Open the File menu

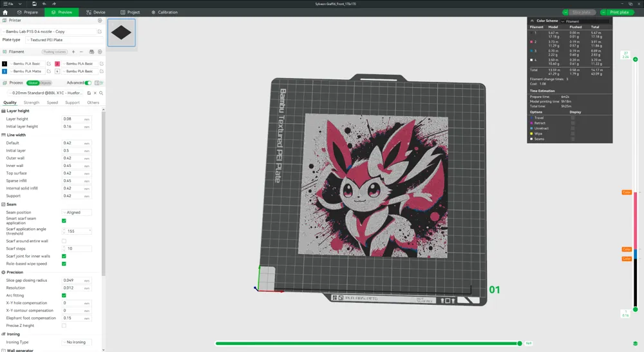pyautogui.click(x=8, y=4)
